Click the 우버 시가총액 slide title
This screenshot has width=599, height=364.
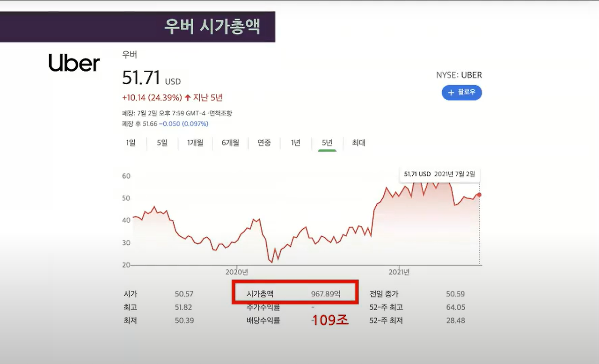[x=212, y=27]
